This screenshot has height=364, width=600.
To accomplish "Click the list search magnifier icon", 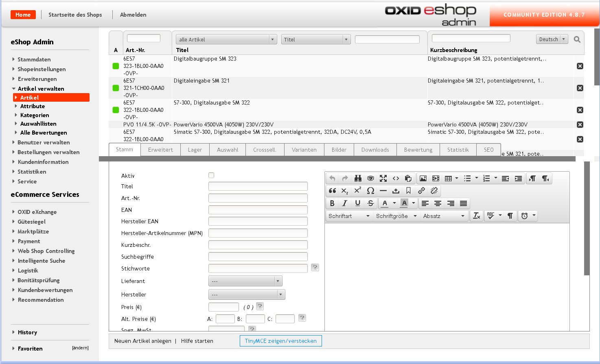I will click(x=577, y=39).
